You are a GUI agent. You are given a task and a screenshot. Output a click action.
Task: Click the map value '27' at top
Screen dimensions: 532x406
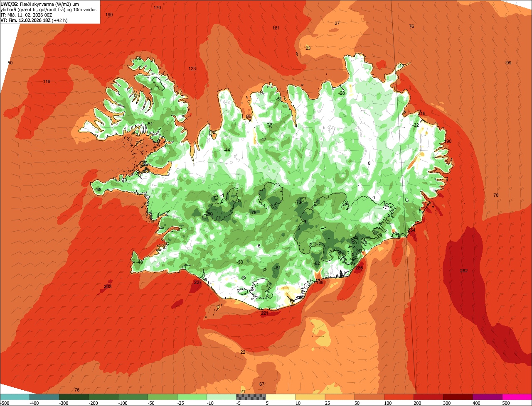coord(337,24)
